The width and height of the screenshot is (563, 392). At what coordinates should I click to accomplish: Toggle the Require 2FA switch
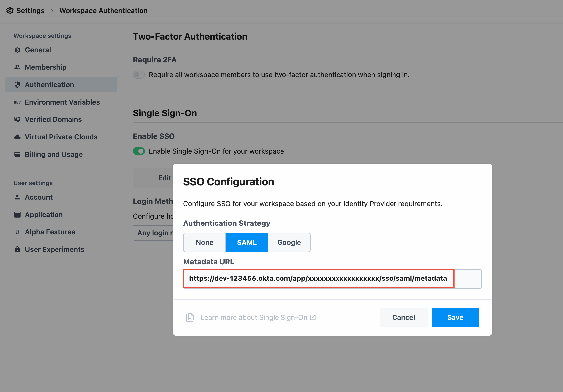(x=139, y=75)
